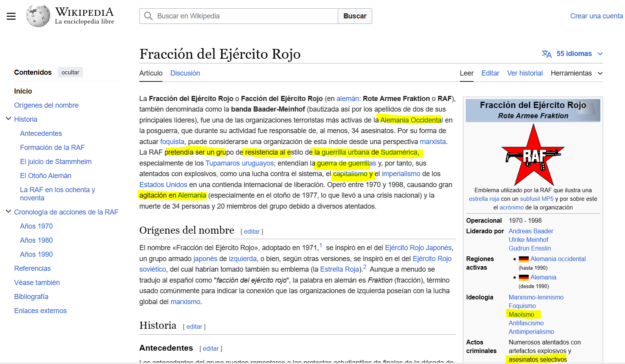Open footnote reference 2
625x364 pixels.
click(364, 267)
